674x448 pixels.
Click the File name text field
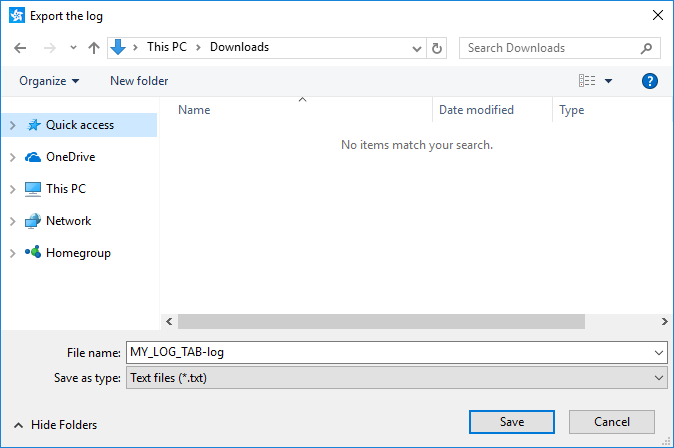point(388,352)
